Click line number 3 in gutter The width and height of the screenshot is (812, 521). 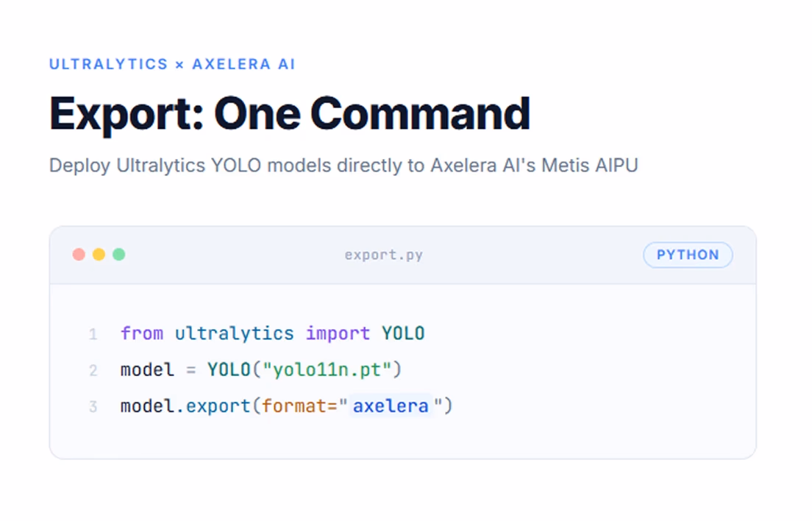[93, 406]
